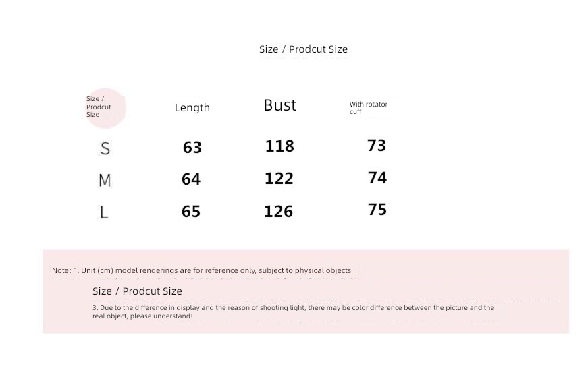Select size S row label

click(x=105, y=149)
